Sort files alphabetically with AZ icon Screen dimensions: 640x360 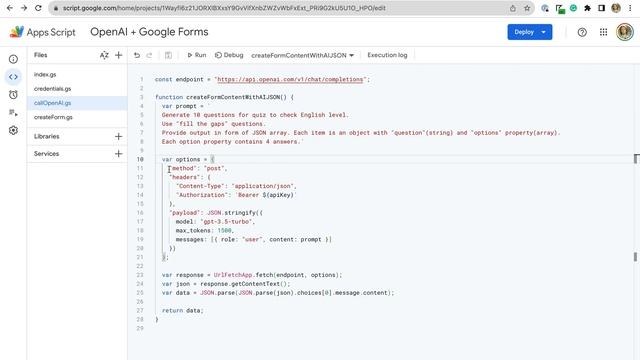click(104, 55)
